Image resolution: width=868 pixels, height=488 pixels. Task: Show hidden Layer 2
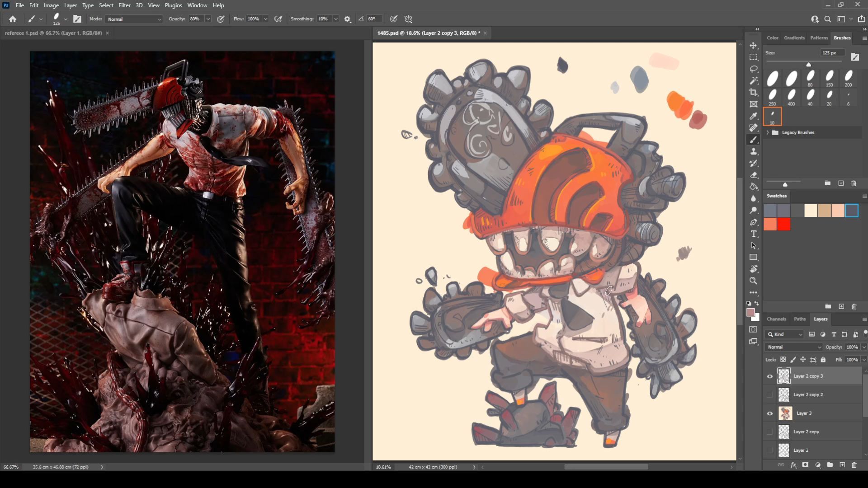pyautogui.click(x=769, y=450)
